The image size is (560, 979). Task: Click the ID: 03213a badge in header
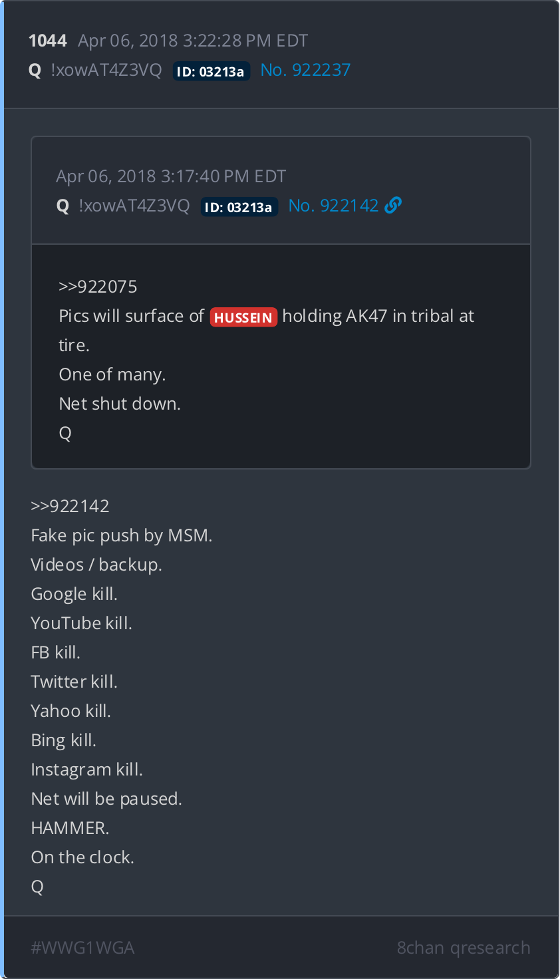[211, 71]
